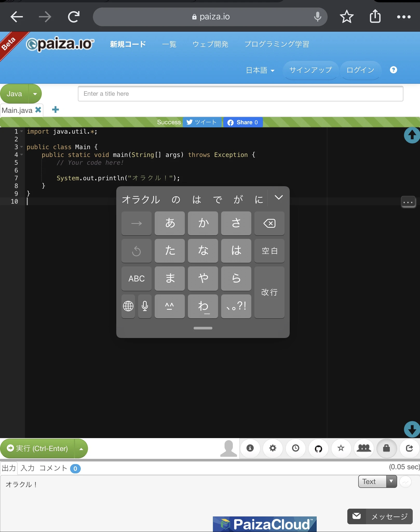The image size is (420, 532).
Task: Click the ログイン button
Action: (361, 70)
